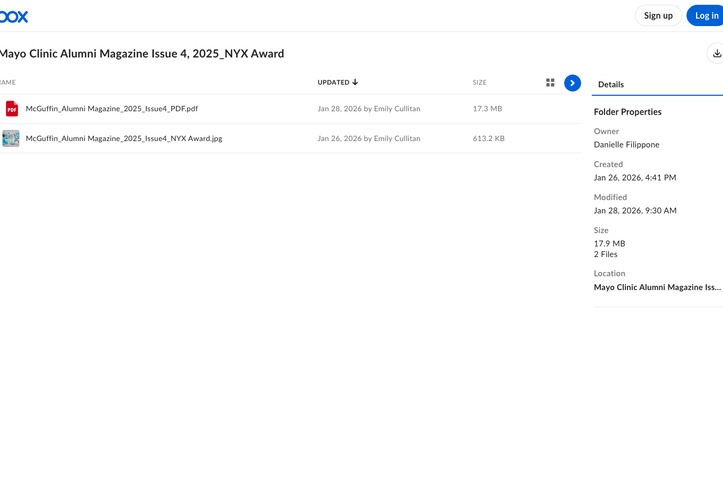Click the red PDF file icon
The image size is (723, 479).
coord(12,109)
